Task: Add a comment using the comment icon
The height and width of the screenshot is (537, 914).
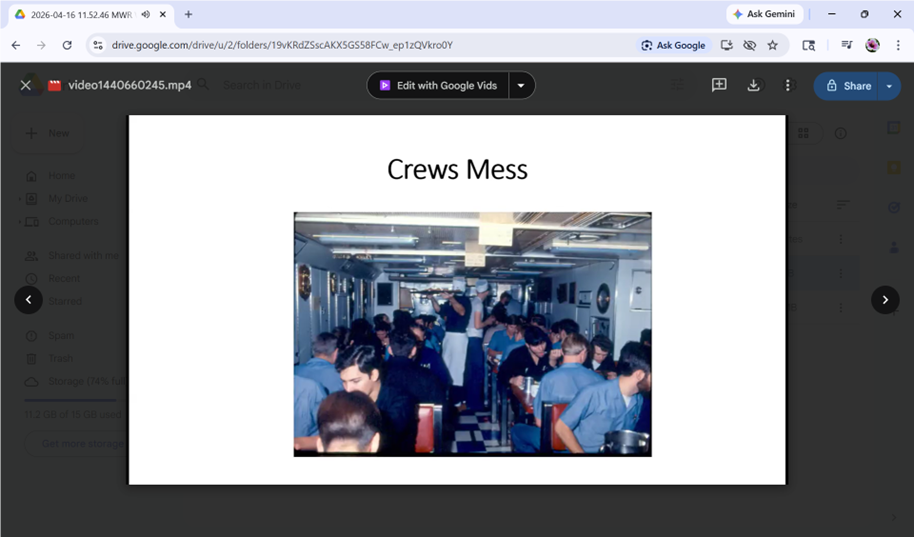Action: tap(719, 85)
